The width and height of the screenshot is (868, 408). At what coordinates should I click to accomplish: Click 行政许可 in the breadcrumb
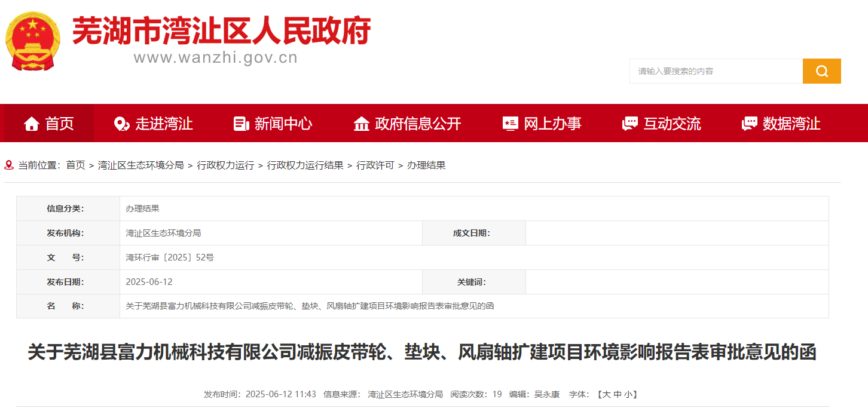(x=375, y=165)
